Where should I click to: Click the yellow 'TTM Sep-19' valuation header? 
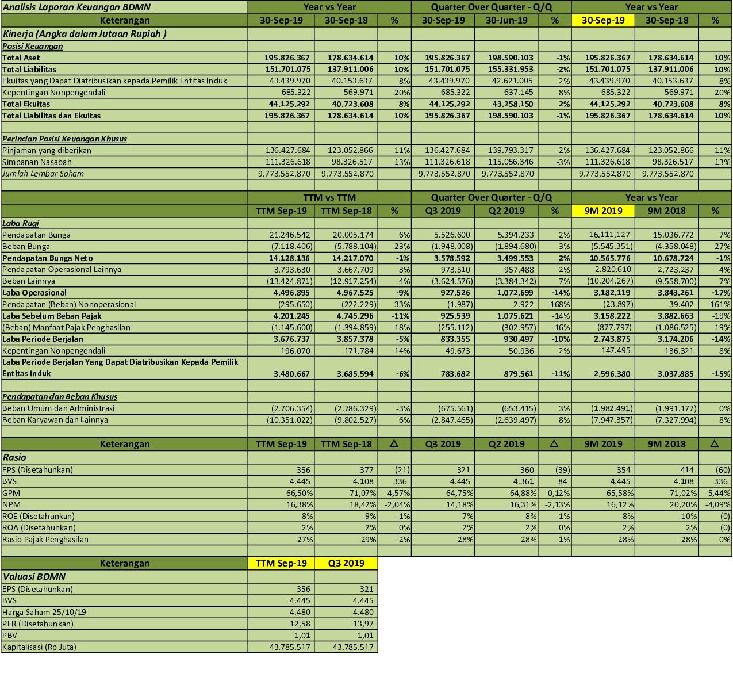click(281, 563)
